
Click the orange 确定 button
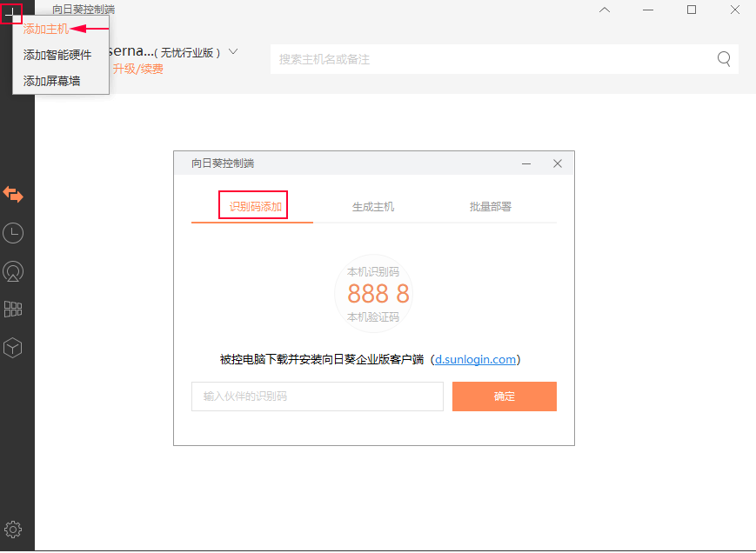[505, 396]
